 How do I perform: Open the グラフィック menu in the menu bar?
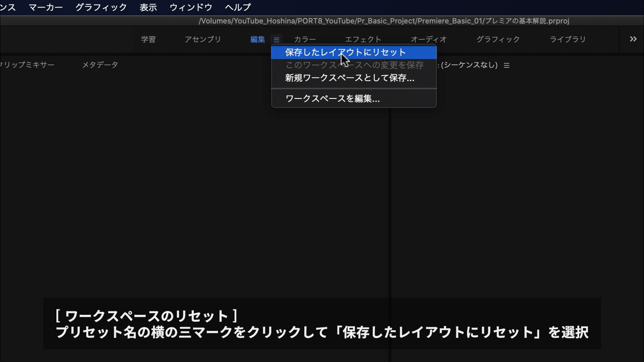(x=101, y=8)
